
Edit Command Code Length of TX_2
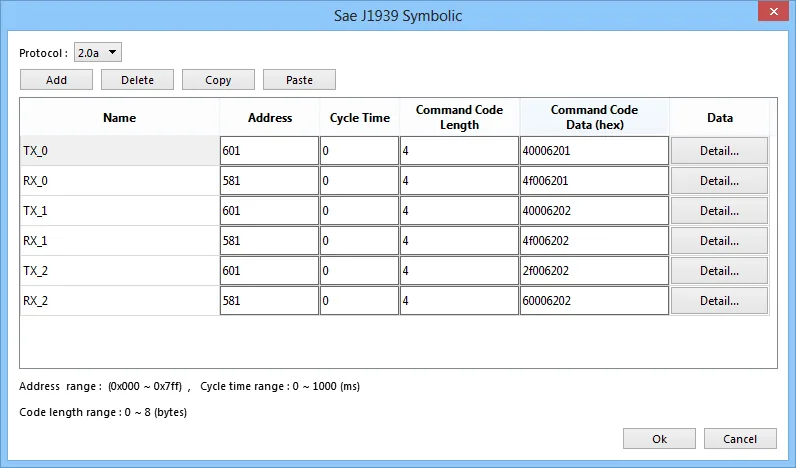[459, 271]
